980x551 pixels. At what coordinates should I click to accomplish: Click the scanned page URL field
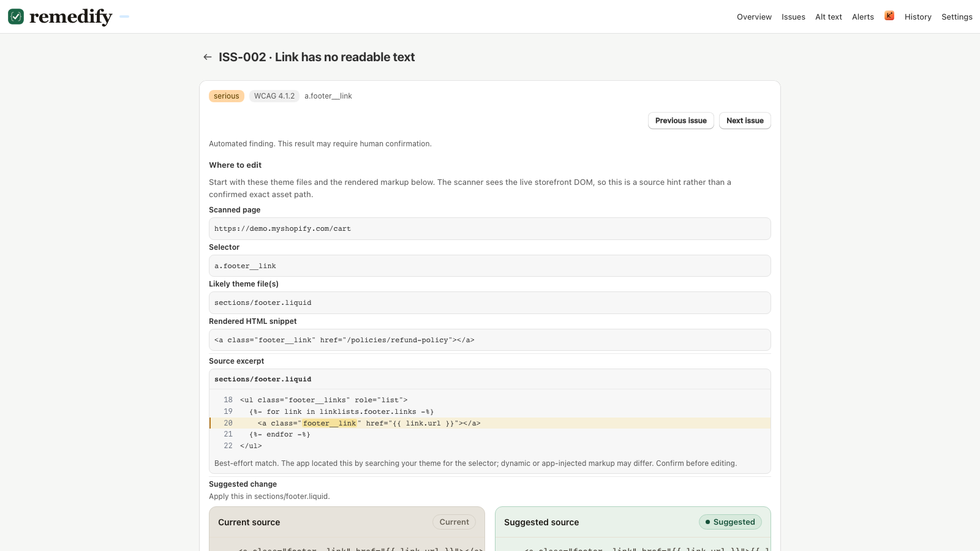[490, 228]
